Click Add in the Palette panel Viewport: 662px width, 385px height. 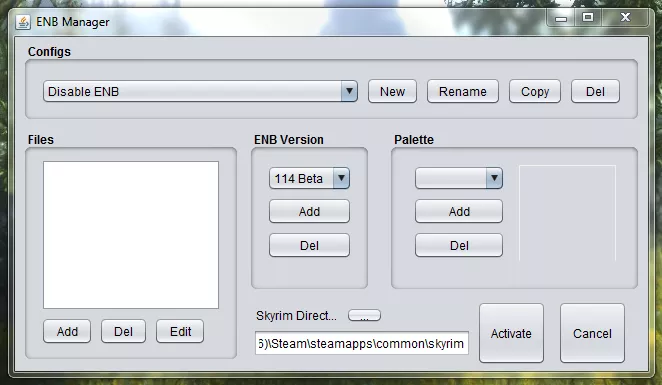pos(459,211)
